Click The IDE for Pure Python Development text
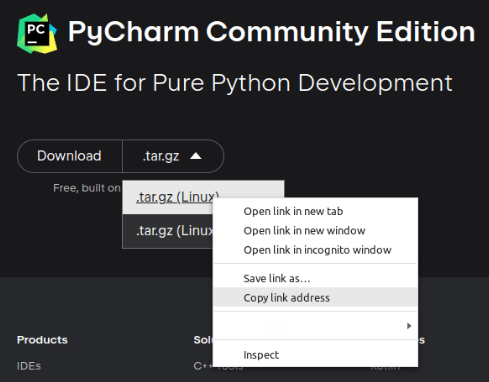This screenshot has width=489, height=382. 235,83
